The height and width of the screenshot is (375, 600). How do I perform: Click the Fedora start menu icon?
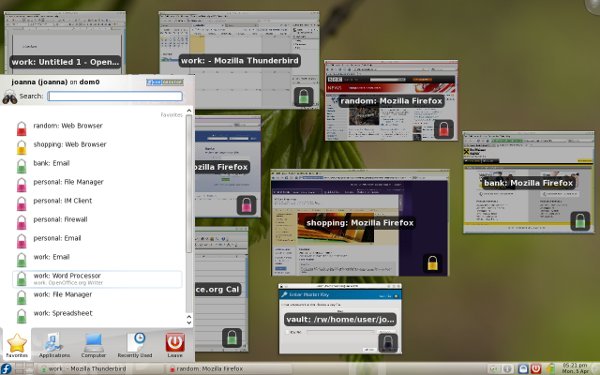point(6,369)
